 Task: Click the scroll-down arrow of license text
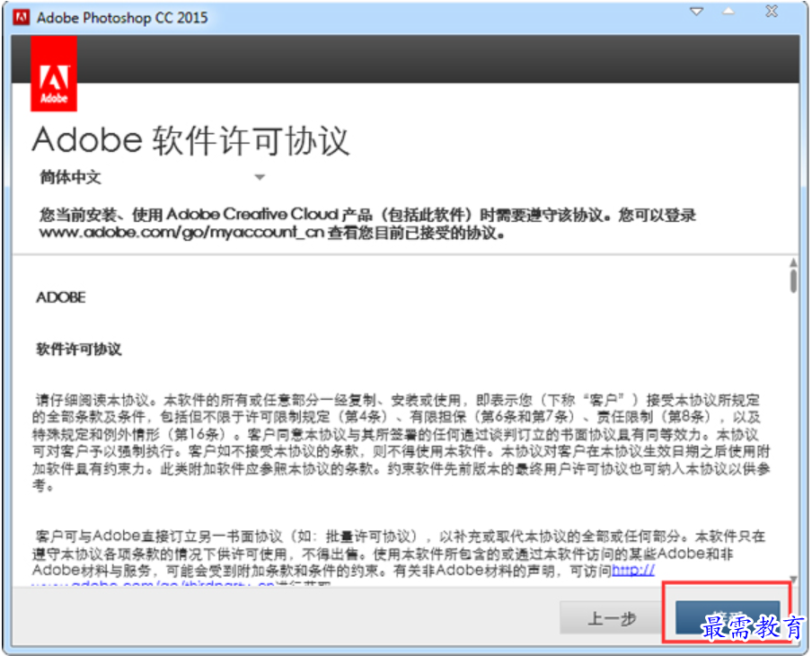793,579
